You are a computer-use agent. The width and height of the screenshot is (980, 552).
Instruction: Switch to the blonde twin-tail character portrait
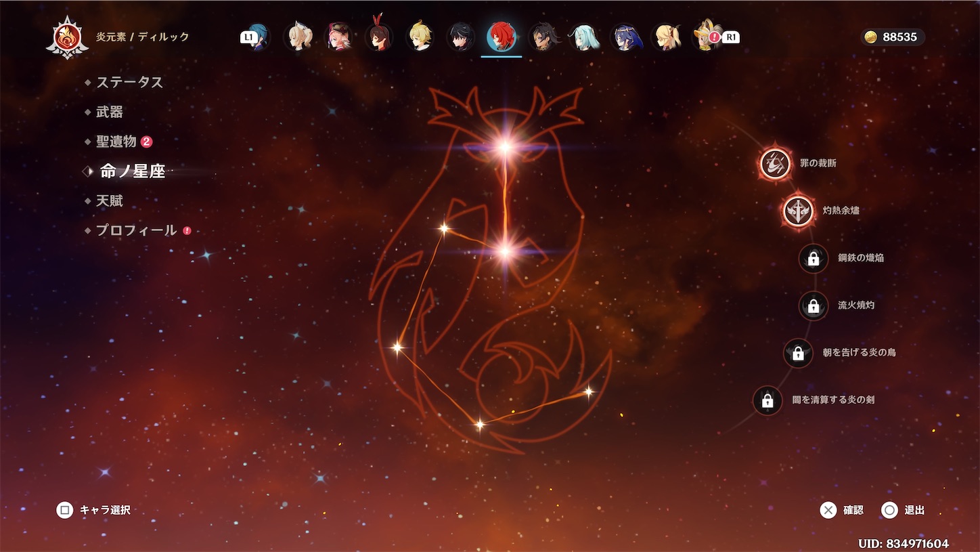(666, 37)
